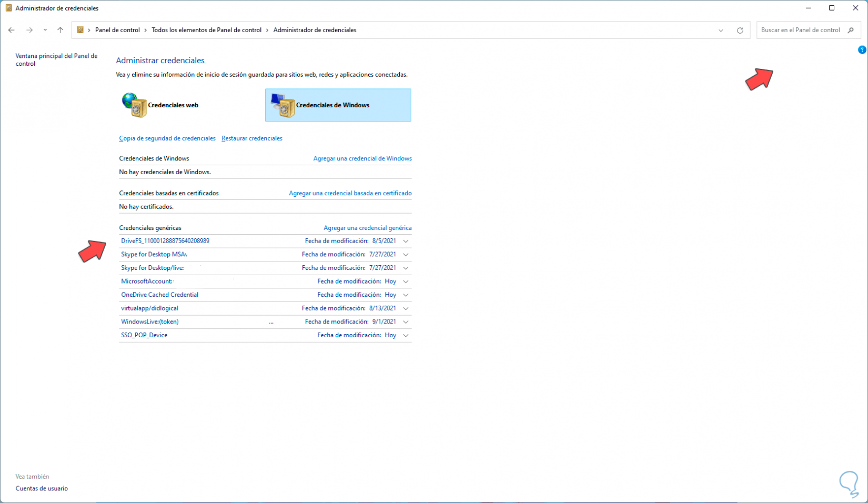The image size is (868, 503).
Task: Click 'Agregar una credencial basada en certificado'
Action: tap(350, 193)
